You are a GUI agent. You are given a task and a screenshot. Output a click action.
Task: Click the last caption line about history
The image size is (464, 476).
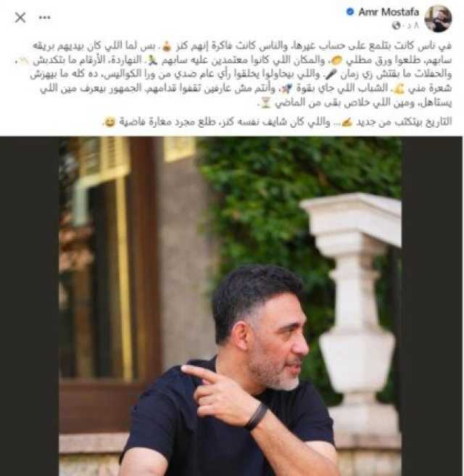pyautogui.click(x=277, y=122)
